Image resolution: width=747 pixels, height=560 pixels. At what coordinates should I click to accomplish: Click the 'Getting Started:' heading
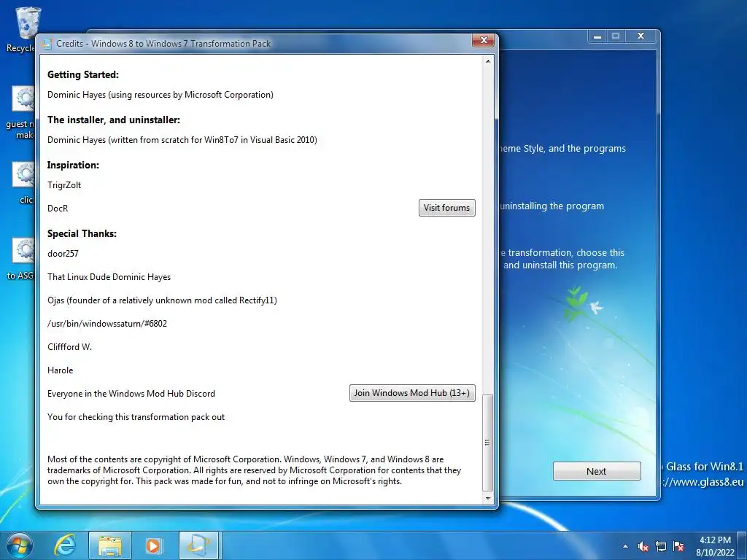point(83,75)
